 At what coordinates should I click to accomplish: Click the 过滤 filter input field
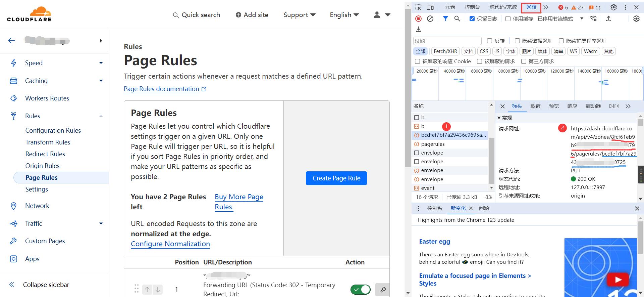click(x=447, y=41)
